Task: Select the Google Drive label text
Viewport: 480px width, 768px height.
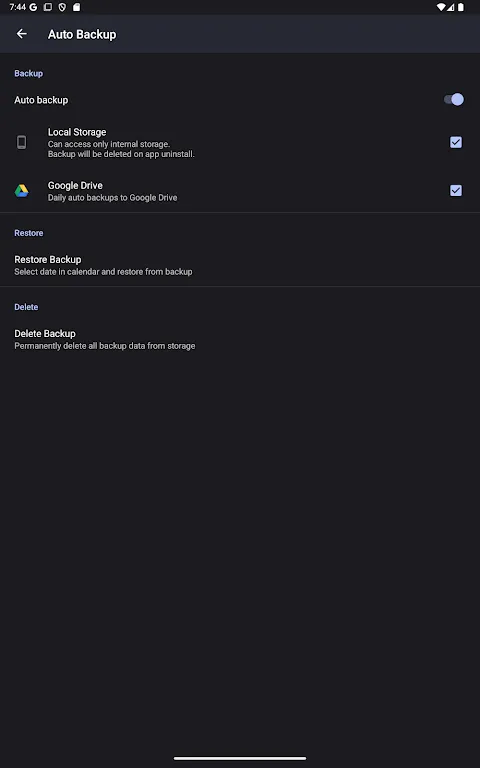Action: [75, 186]
